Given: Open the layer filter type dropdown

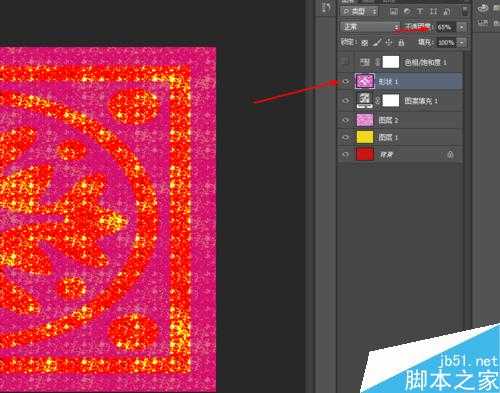Looking at the screenshot, I should click(x=360, y=12).
